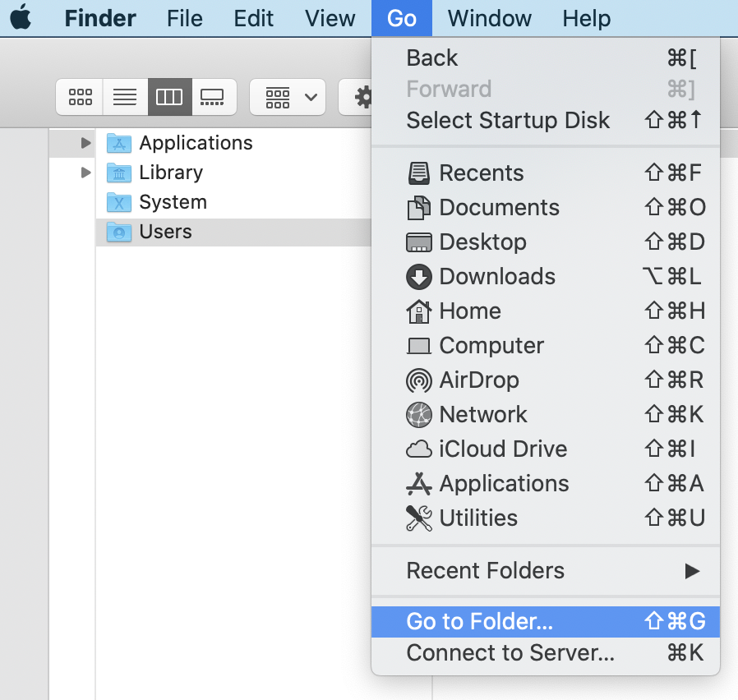Click the Applications folder icon in the file list
Screen dimensions: 738x700
(x=119, y=143)
